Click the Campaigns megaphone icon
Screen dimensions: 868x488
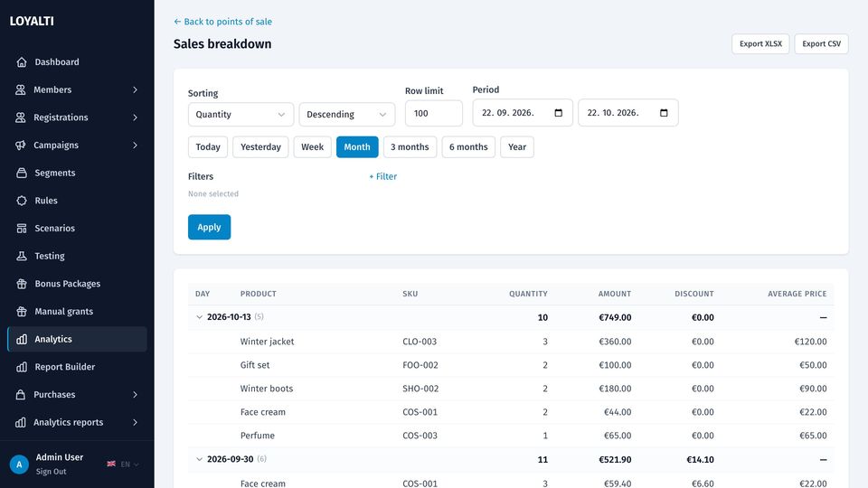click(21, 145)
